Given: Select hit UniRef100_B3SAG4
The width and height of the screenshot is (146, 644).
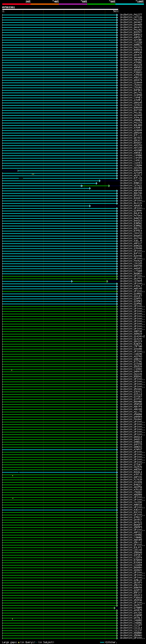Looking at the screenshot, I should tap(131, 562).
